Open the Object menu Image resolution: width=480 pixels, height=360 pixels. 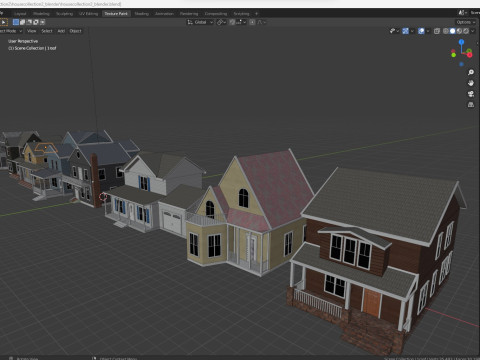(x=75, y=31)
